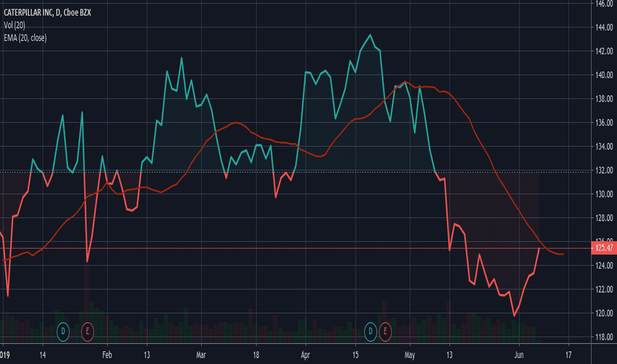This screenshot has height=364, width=617.
Task: Click the 134.00 price axis label
Action: tap(604, 146)
